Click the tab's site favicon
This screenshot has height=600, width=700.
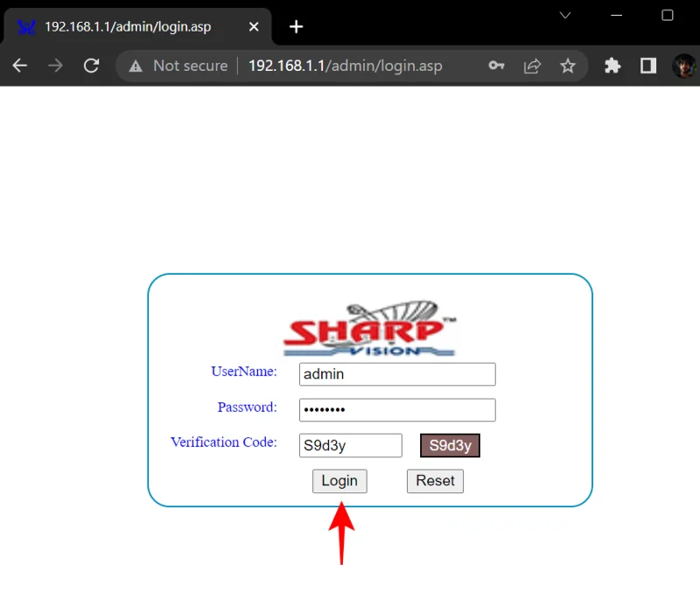tap(26, 27)
